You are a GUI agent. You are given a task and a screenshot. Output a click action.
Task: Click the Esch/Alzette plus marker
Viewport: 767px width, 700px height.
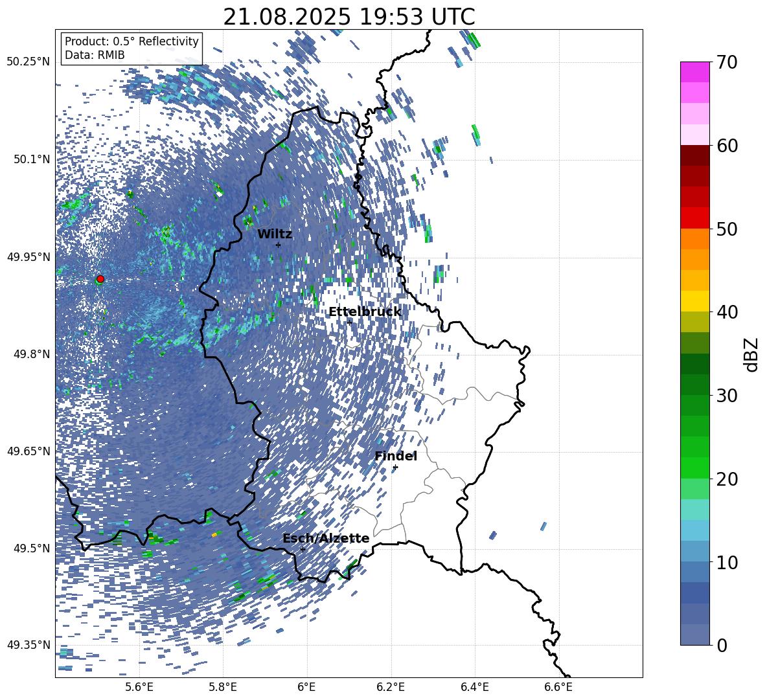coord(303,549)
